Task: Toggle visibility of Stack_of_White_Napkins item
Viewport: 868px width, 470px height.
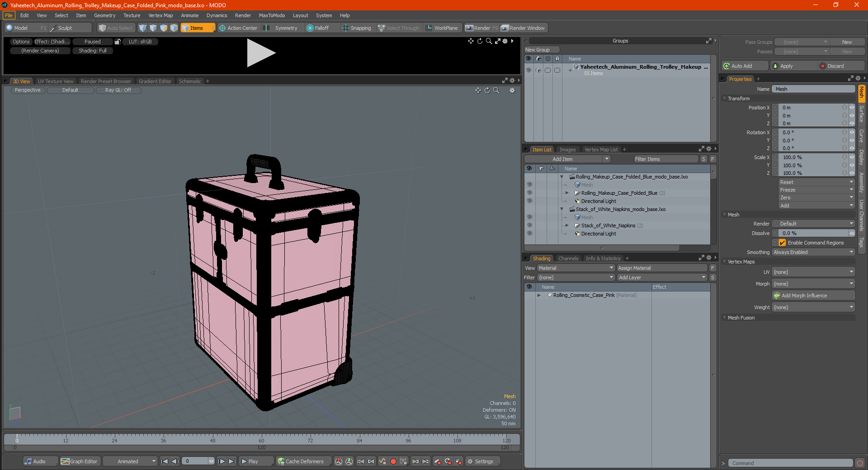Action: click(529, 226)
